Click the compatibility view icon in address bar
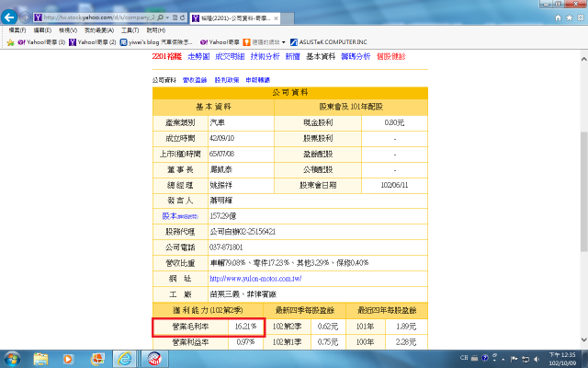 pyautogui.click(x=175, y=17)
